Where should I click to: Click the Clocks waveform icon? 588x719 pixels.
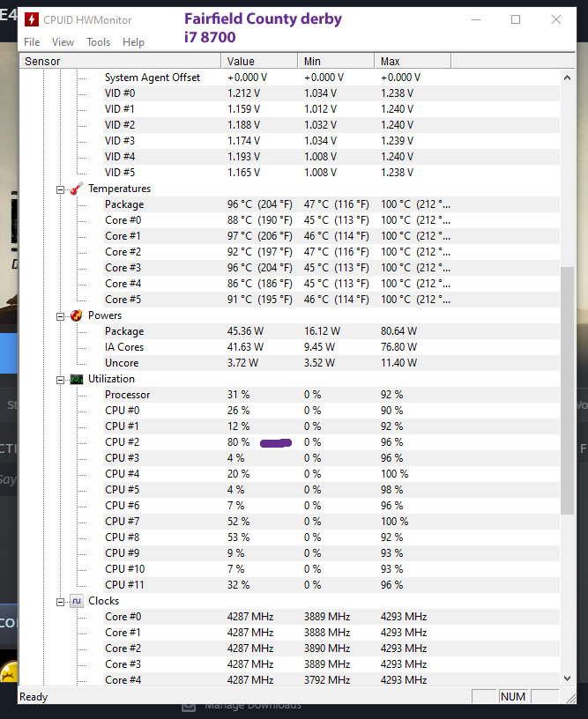77,601
